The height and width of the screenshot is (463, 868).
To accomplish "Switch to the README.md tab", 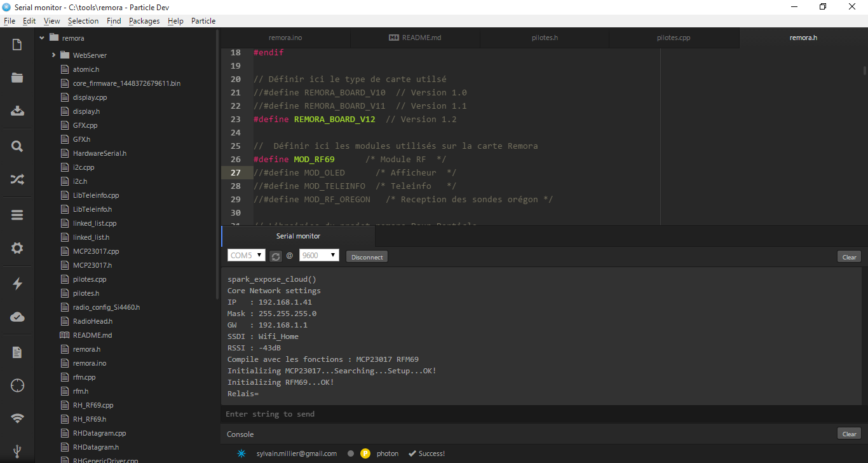I will (x=415, y=38).
